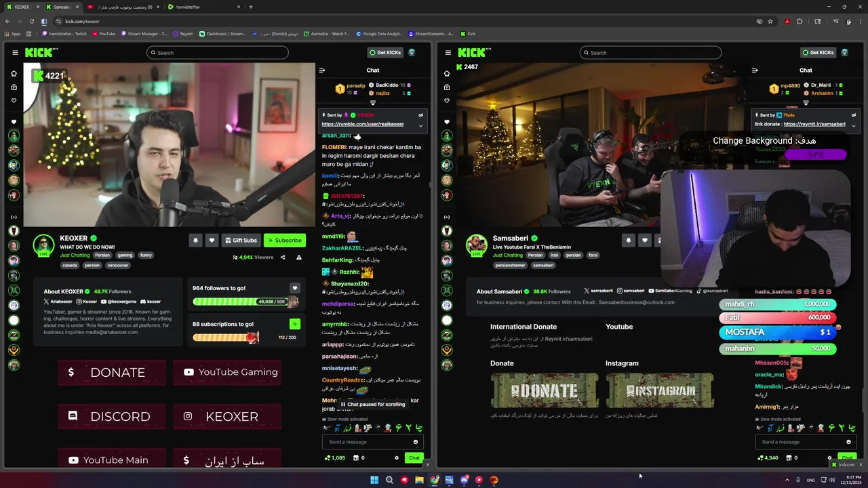Click KICK logo on left page

click(41, 52)
